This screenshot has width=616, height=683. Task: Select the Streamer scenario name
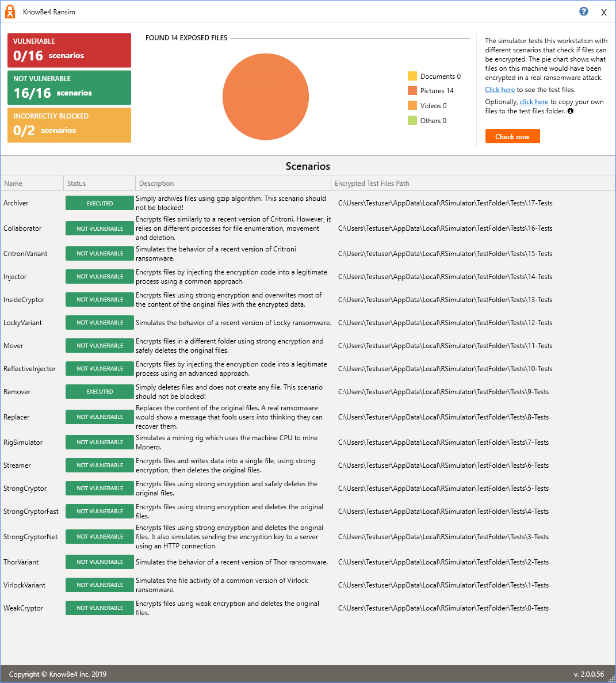pyautogui.click(x=17, y=465)
